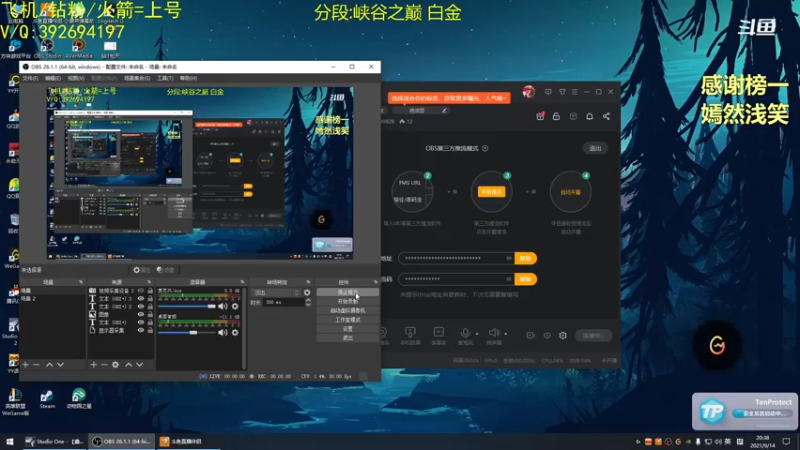Mute the 麦克风/Aux channel speaker icon
The height and width of the screenshot is (450, 800).
pos(223,306)
